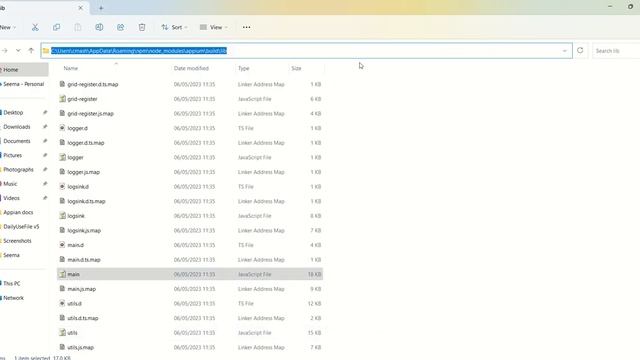This screenshot has width=640, height=360.
Task: Select file logsink.d.ts.map
Action: click(x=190, y=201)
